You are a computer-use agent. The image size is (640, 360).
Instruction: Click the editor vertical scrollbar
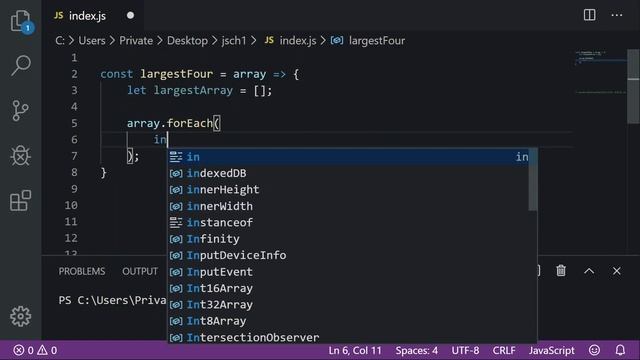coord(633,87)
